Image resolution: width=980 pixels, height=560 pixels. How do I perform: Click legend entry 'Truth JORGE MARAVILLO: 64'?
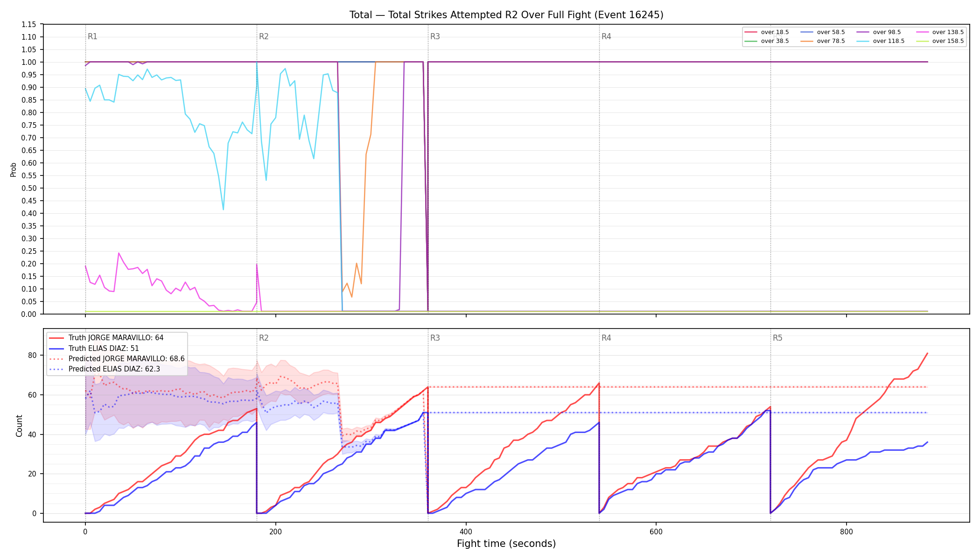106,338
